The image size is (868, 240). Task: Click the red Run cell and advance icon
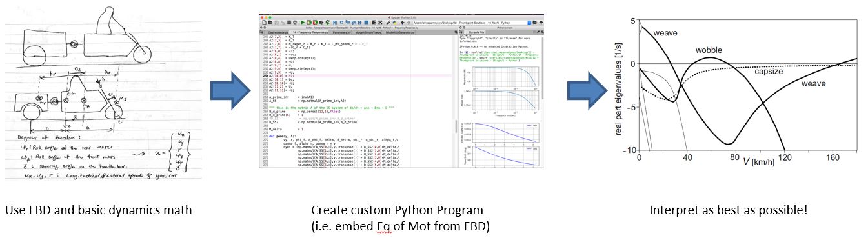(x=315, y=23)
